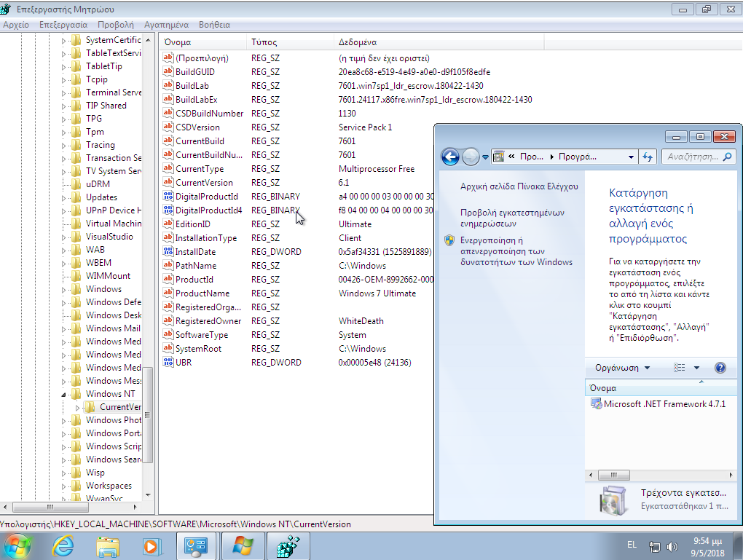
Task: Click the Registry Editor title bar icon
Action: point(6,9)
